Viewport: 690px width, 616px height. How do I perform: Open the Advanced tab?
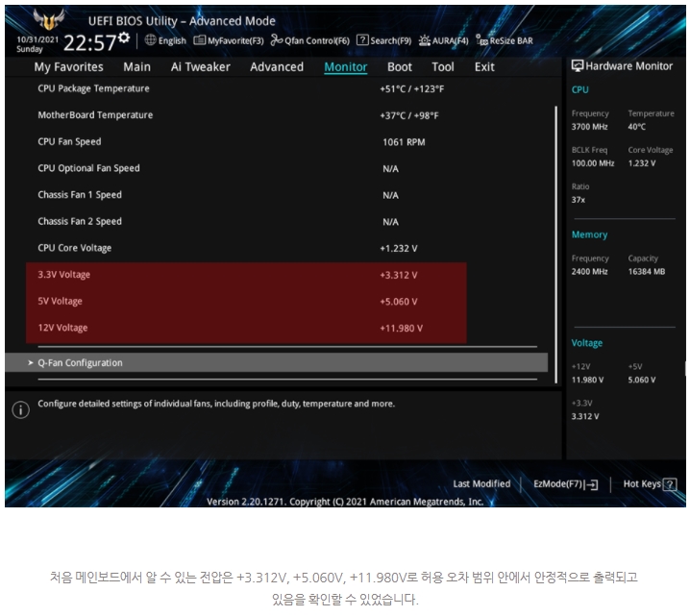coord(277,67)
